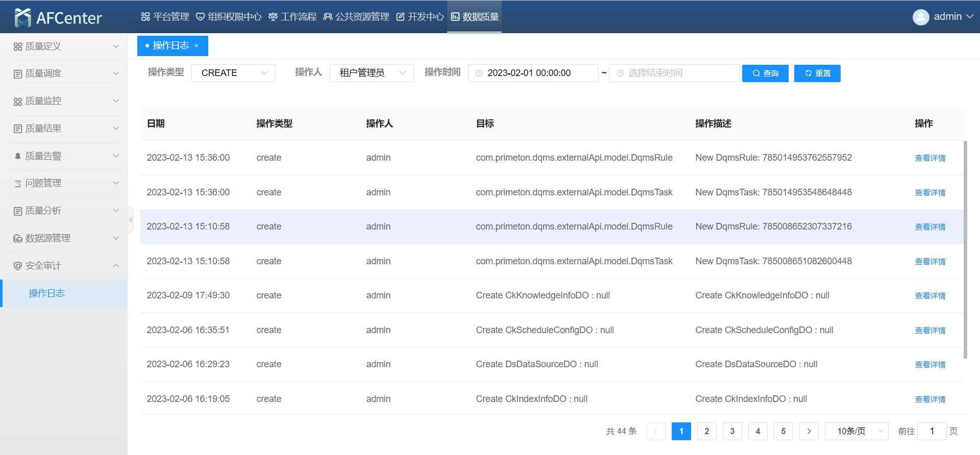Image resolution: width=980 pixels, height=455 pixels.
Task: Click the table's vertical scrollbar
Action: tap(965, 250)
